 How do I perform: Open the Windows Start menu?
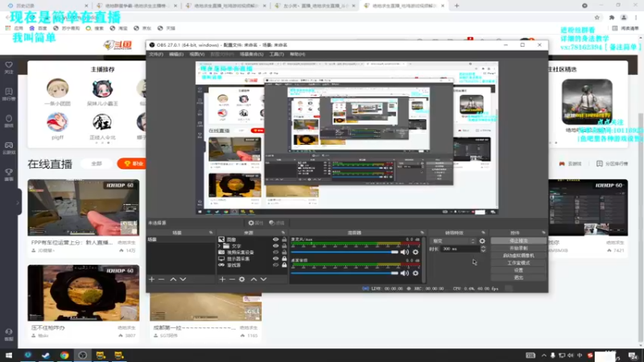click(9, 355)
